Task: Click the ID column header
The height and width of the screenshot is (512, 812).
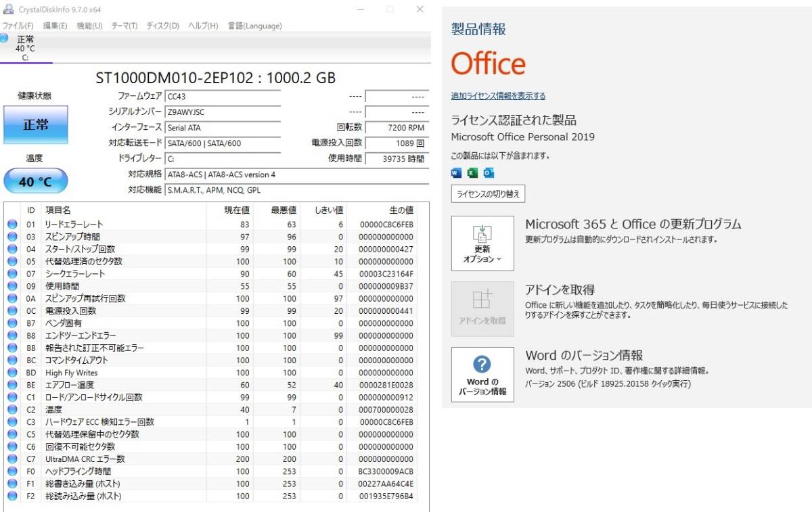Action: [x=30, y=210]
